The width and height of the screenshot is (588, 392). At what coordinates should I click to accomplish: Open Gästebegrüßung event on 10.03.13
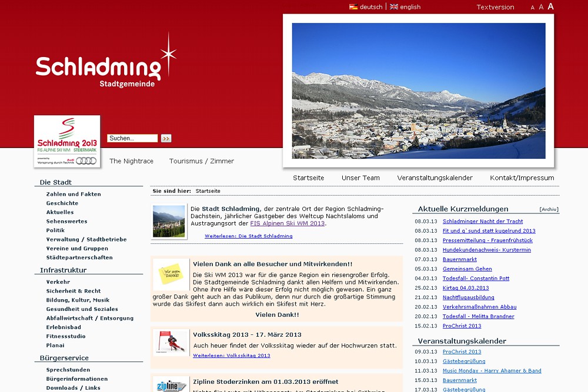[464, 361]
